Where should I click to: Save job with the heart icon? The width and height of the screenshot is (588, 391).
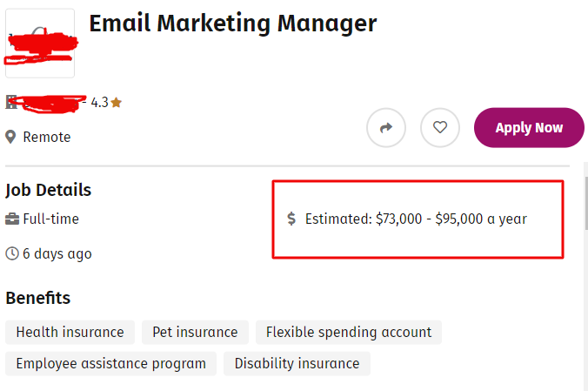point(440,128)
